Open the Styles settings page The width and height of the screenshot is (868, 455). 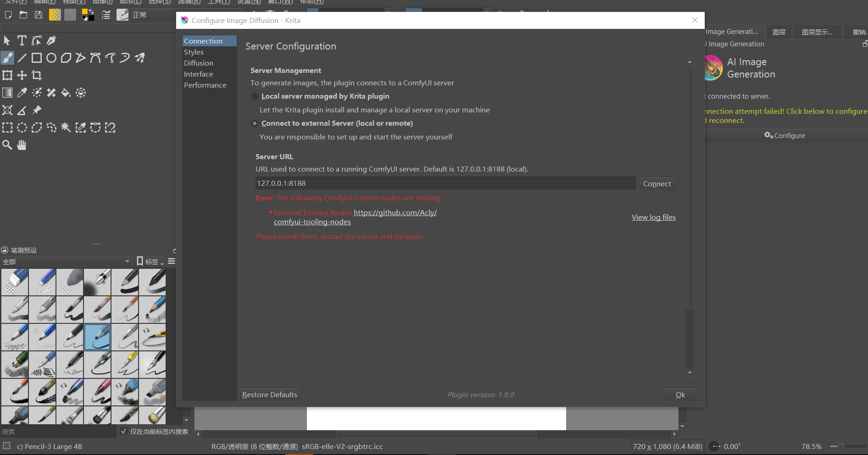coord(209,52)
